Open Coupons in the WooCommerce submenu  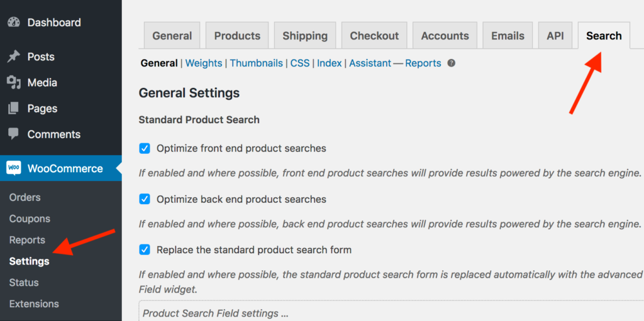[30, 219]
